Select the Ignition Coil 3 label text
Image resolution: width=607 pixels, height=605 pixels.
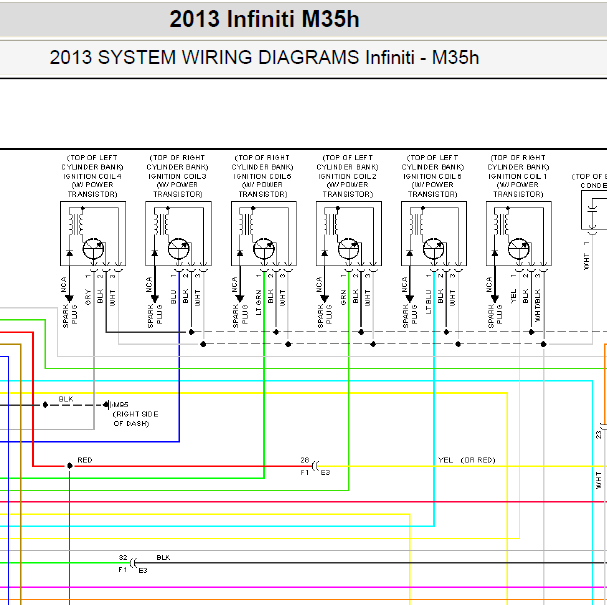click(177, 176)
